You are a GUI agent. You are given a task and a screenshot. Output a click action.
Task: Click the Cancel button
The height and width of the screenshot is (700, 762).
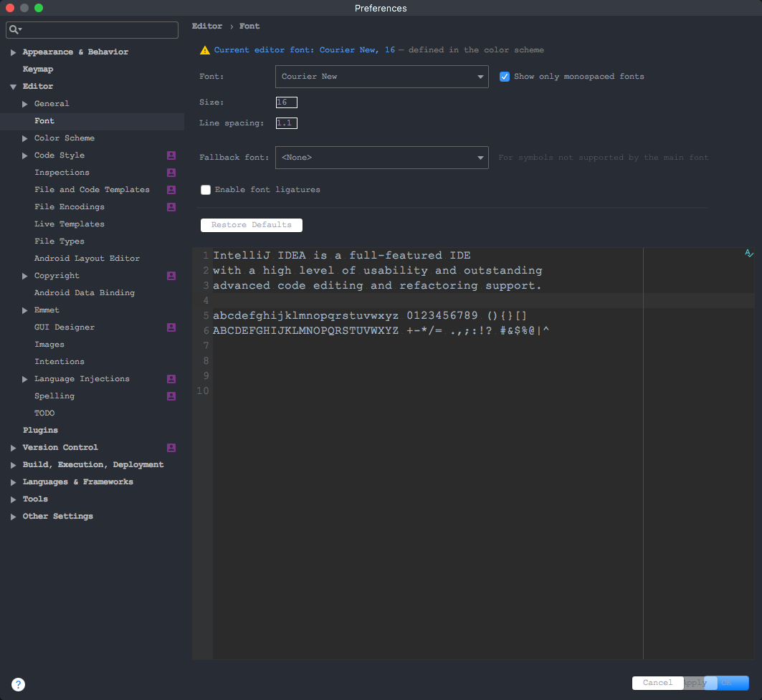(657, 683)
